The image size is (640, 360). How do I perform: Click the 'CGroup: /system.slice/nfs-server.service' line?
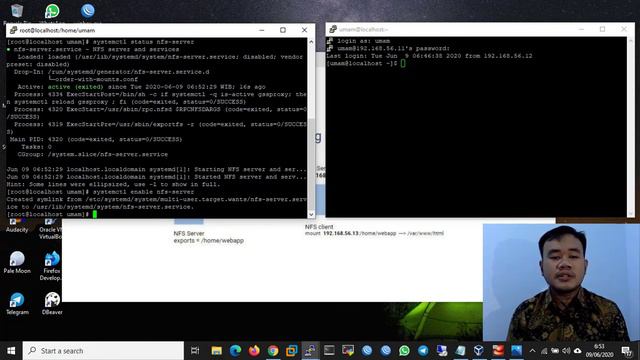93,154
